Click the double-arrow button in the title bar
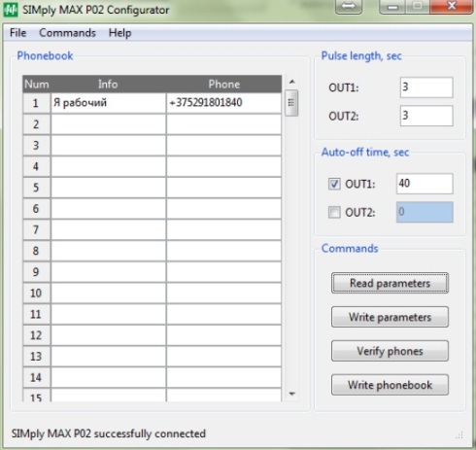Screen dimensions: 476x450 [349, 7]
